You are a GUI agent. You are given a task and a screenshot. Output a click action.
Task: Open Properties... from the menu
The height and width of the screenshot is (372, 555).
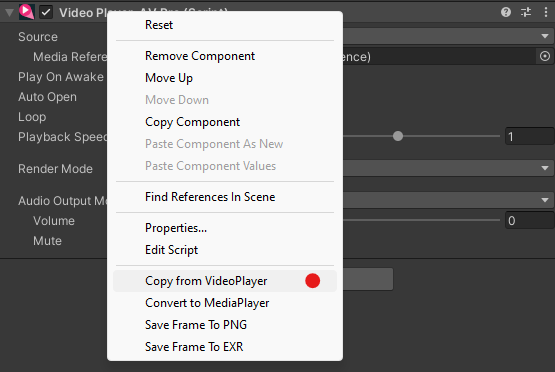(x=225, y=228)
